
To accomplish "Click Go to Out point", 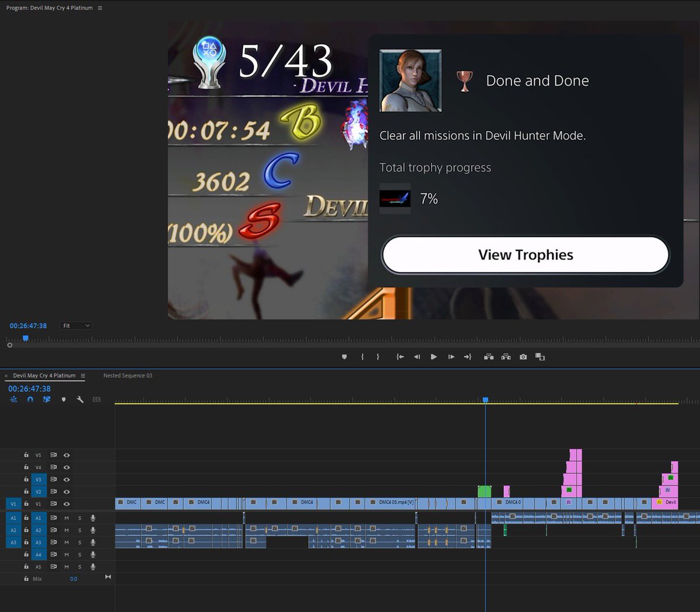I will coord(467,357).
